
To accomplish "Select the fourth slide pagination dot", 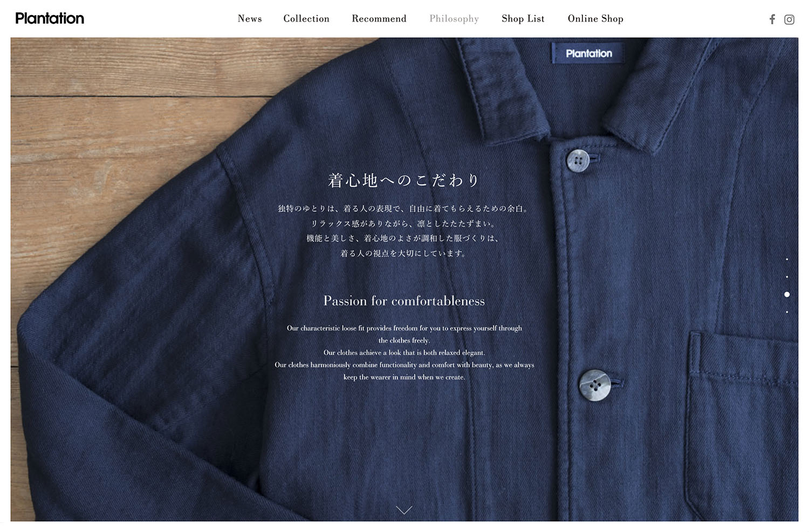I will pyautogui.click(x=787, y=312).
